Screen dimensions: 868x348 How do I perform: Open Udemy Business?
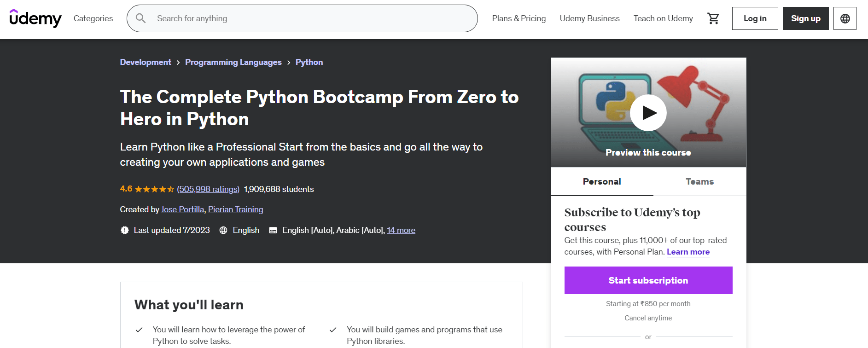tap(589, 18)
